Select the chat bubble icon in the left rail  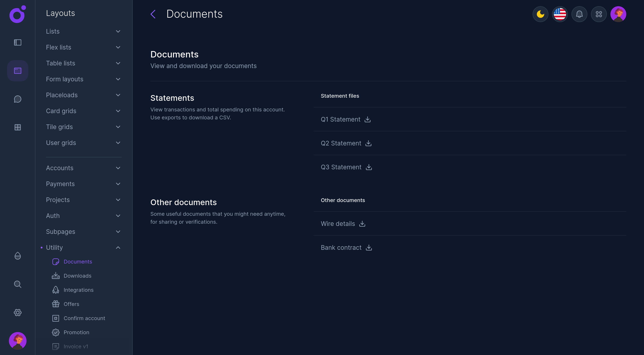pyautogui.click(x=17, y=99)
